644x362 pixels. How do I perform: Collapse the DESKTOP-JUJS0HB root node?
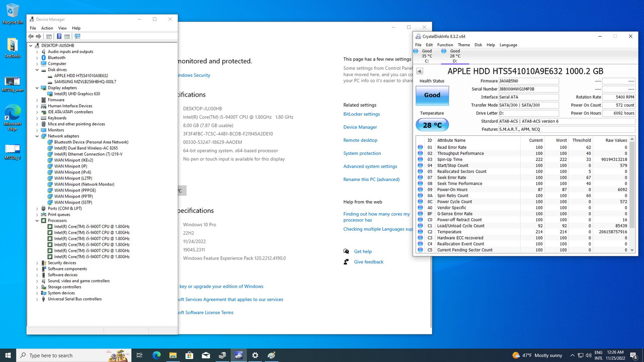(x=31, y=46)
